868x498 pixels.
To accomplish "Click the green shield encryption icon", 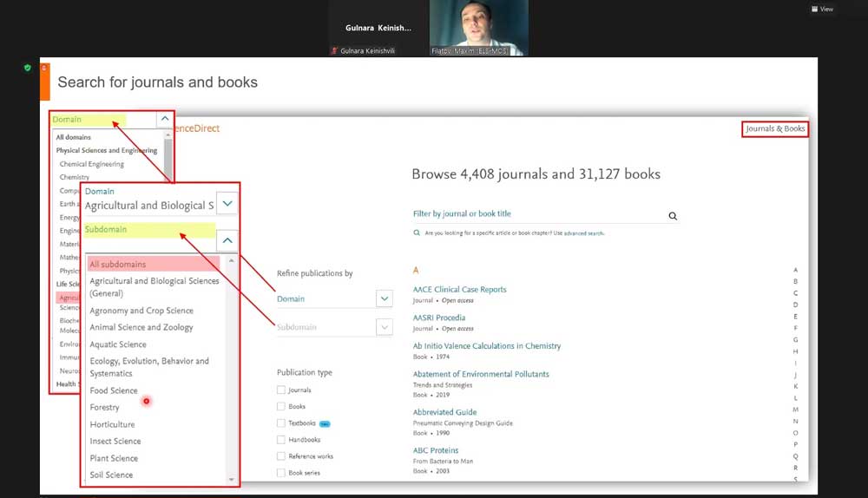I will 28,68.
